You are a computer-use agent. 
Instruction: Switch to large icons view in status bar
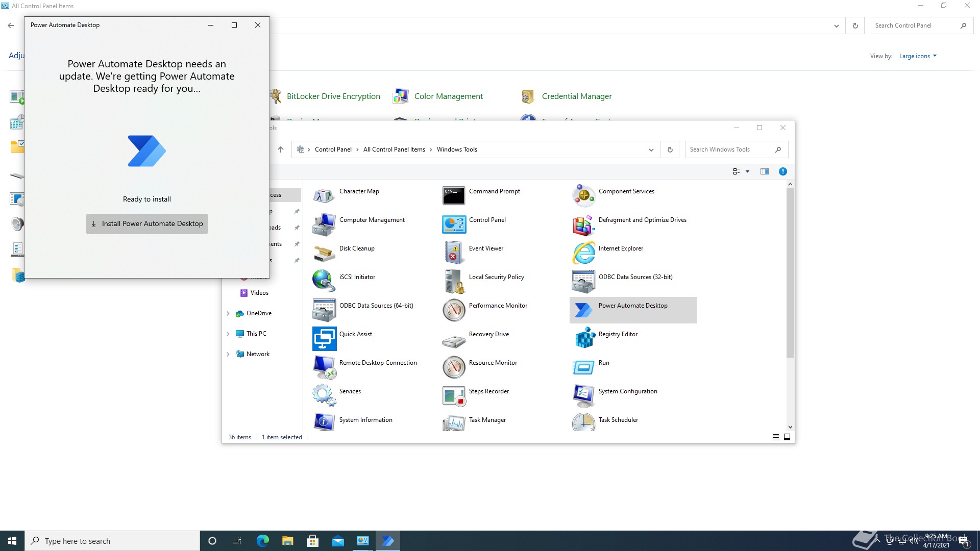pyautogui.click(x=787, y=437)
